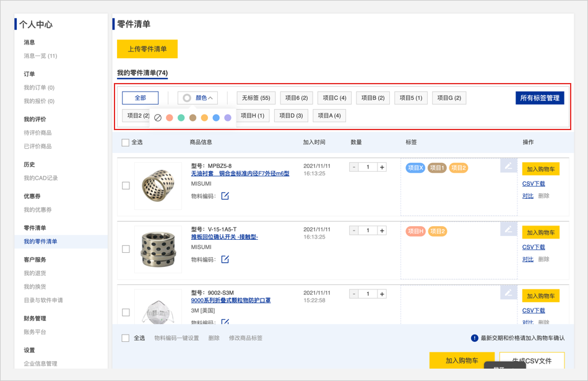588x381 pixels.
Task: Click blue info icon beside price notice
Action: (474, 338)
